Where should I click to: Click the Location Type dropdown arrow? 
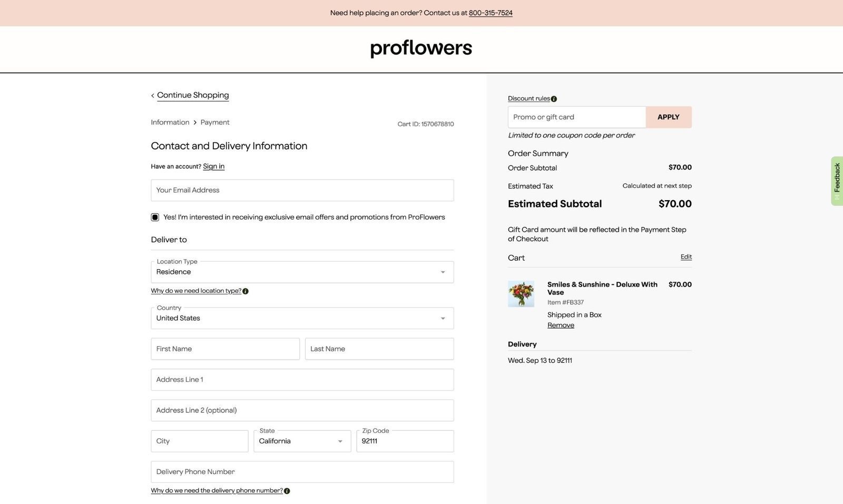tap(442, 272)
